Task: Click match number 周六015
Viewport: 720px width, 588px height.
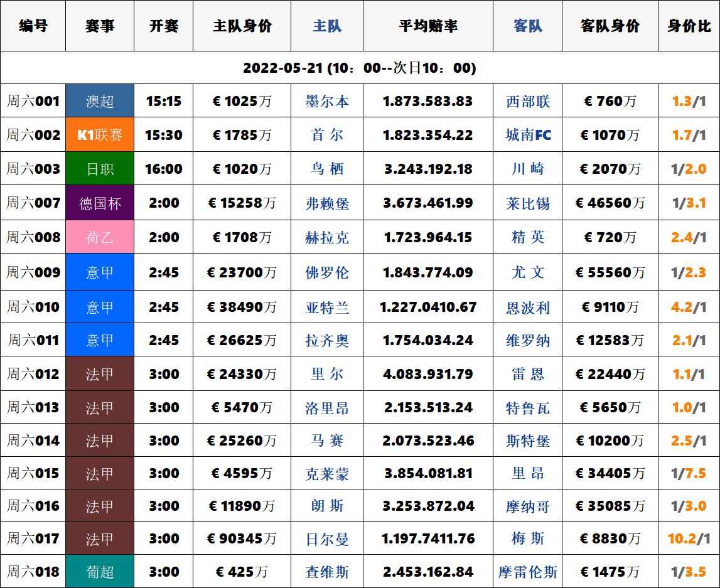Action: [33, 474]
